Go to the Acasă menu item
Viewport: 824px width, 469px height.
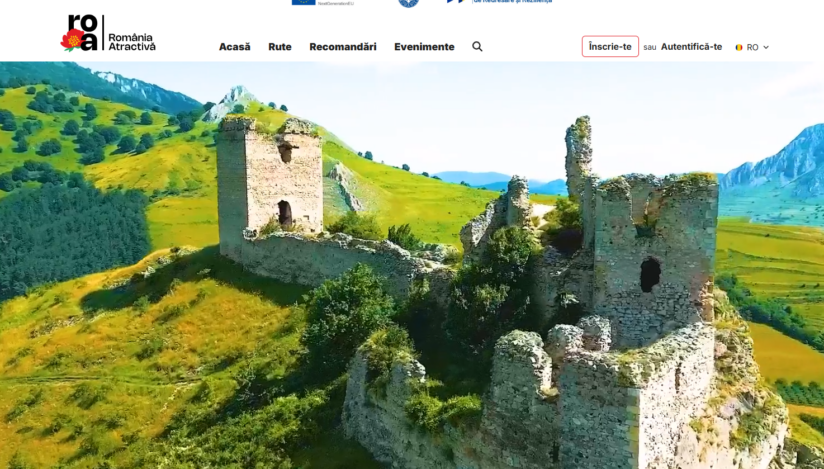tap(235, 47)
